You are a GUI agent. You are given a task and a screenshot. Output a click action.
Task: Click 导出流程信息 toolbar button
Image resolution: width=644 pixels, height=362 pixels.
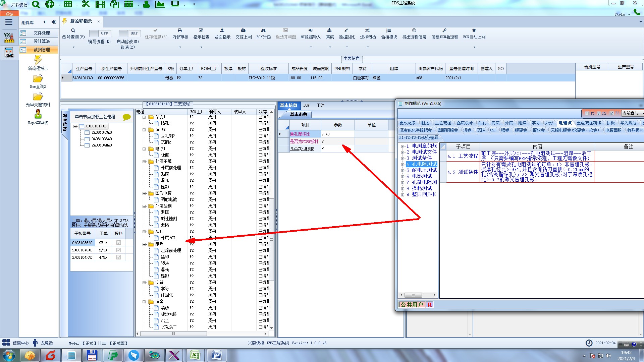coord(414,34)
